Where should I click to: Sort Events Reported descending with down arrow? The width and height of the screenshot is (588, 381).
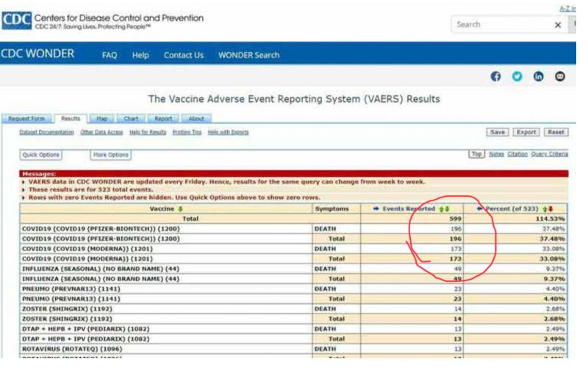coord(447,209)
